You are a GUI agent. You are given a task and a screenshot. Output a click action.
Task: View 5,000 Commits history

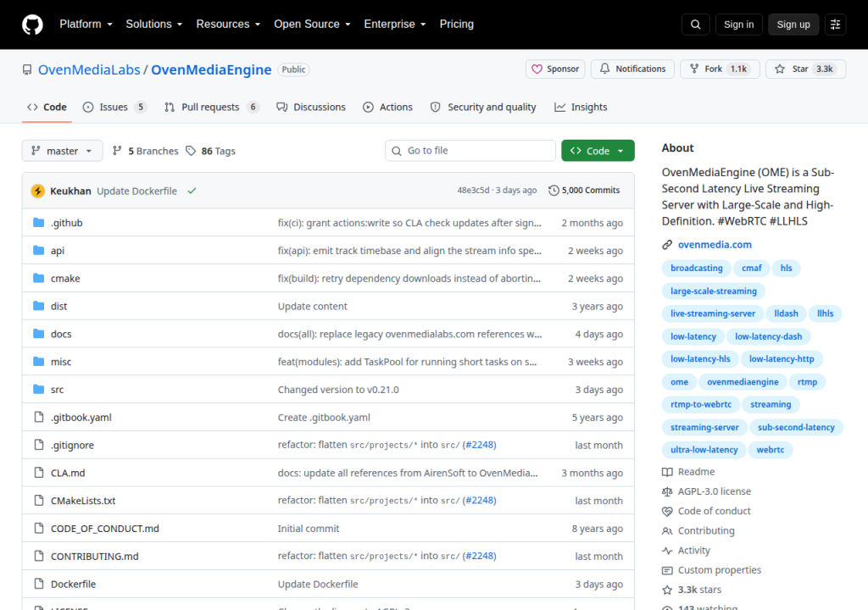tap(584, 191)
